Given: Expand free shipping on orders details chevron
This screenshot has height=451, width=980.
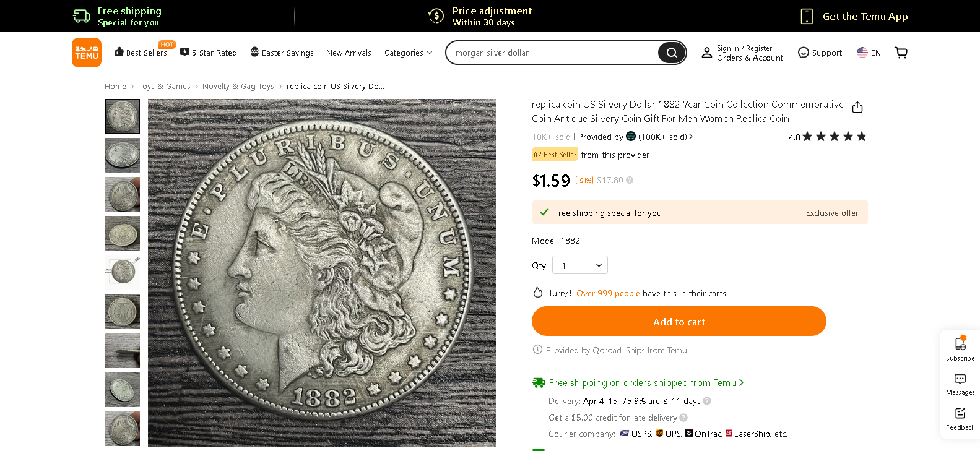Looking at the screenshot, I should [x=741, y=382].
